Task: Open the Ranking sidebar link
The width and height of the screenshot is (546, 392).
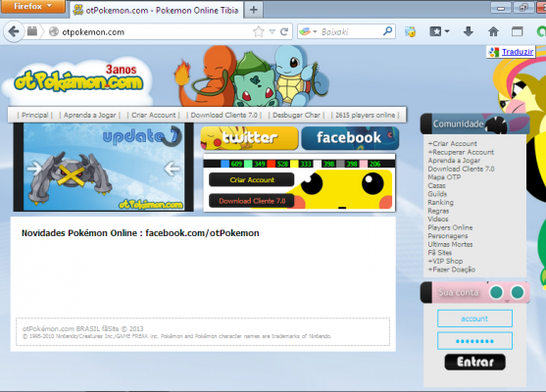Action: click(x=440, y=202)
